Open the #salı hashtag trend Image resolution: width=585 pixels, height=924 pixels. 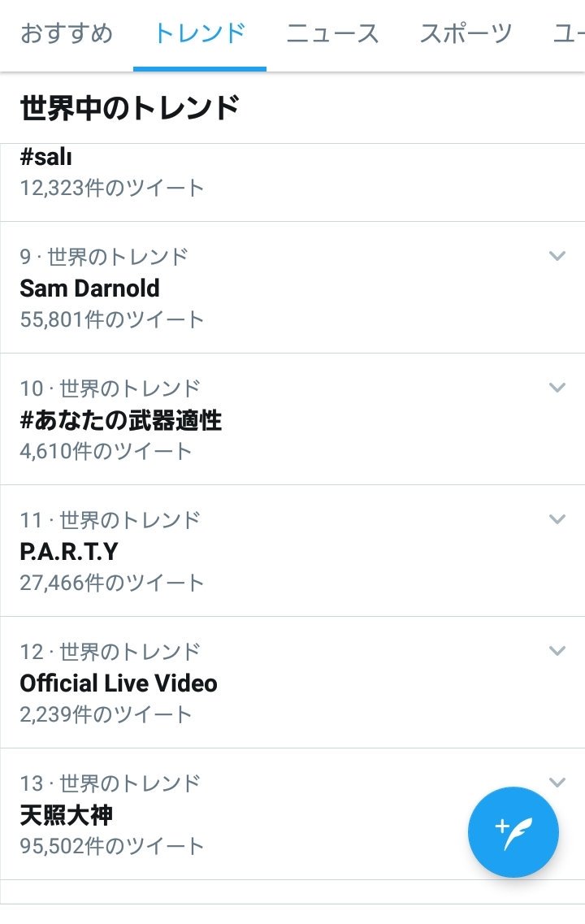[x=45, y=157]
